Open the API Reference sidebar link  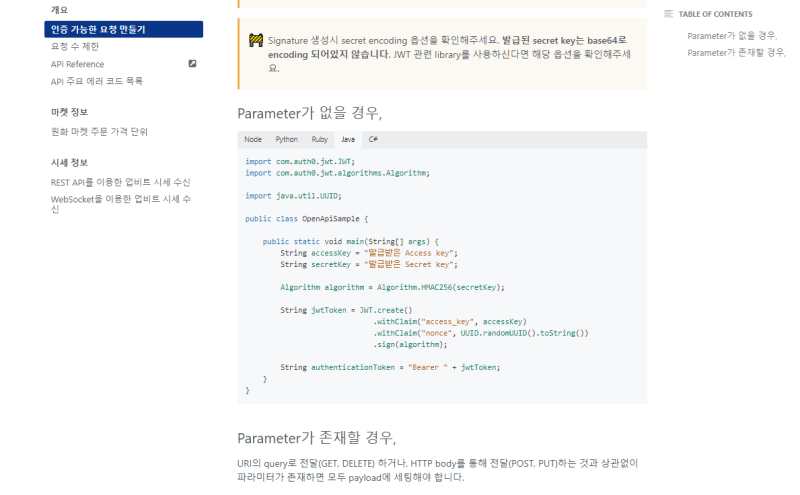tap(78, 64)
